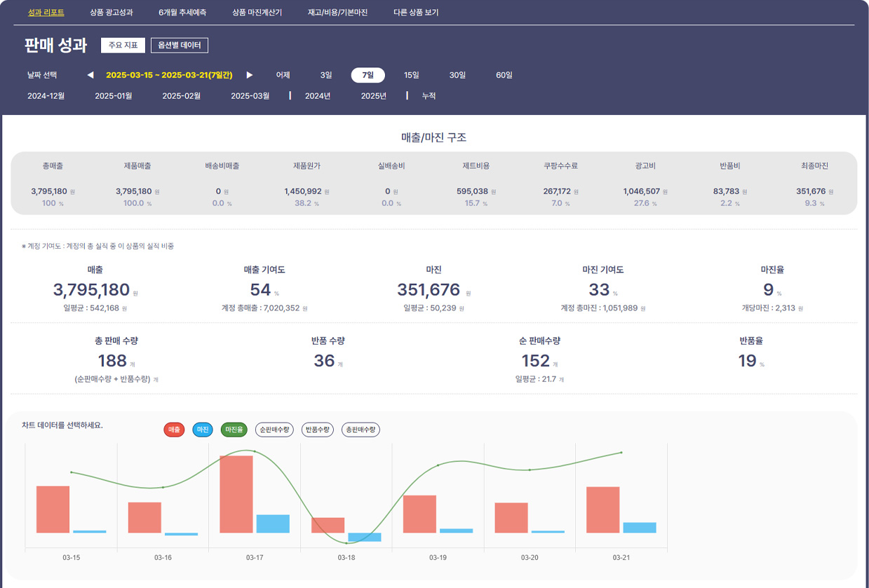This screenshot has width=869, height=588.
Task: Click the 반품비 value 83,783
Action: point(727,191)
